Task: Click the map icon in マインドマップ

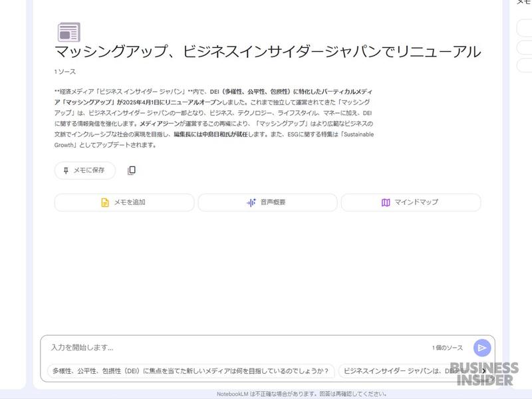Action: pos(386,203)
